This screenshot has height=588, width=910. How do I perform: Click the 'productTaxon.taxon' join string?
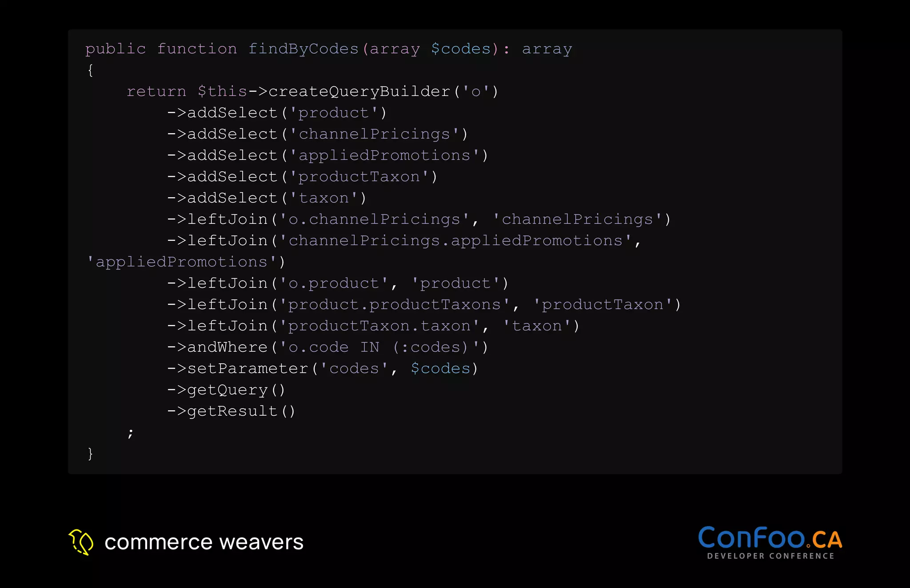(379, 326)
